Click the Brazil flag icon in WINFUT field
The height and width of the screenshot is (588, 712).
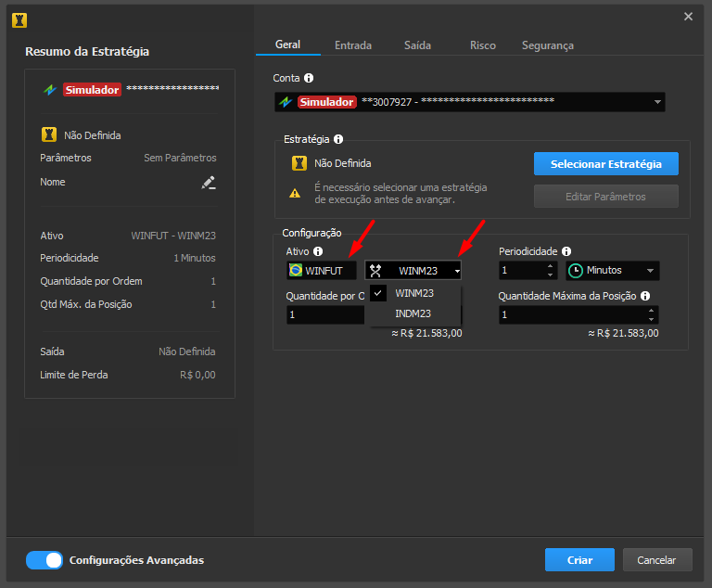point(296,270)
